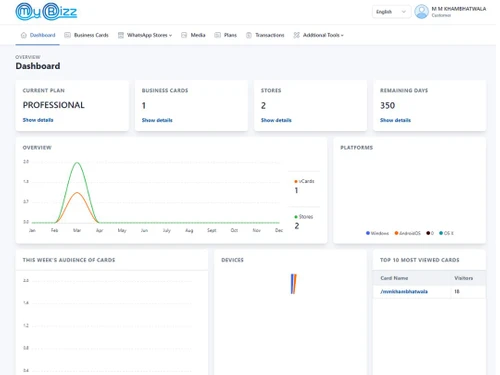Open the Plans tab
Viewport: 500px width, 375px height.
(x=225, y=35)
